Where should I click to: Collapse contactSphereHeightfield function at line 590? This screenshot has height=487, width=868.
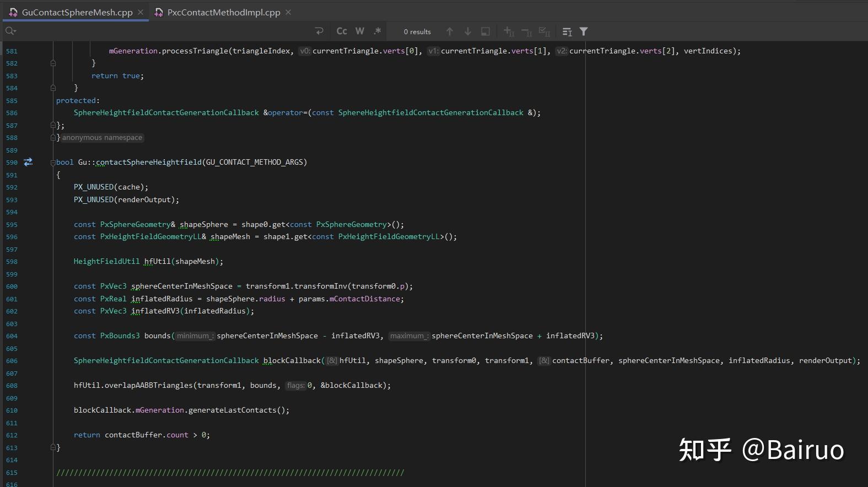[x=53, y=163]
